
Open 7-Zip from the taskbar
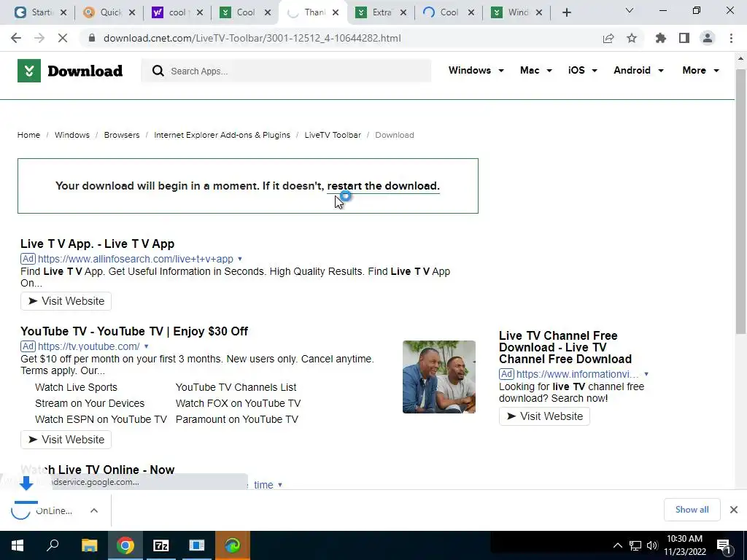[x=160, y=545]
